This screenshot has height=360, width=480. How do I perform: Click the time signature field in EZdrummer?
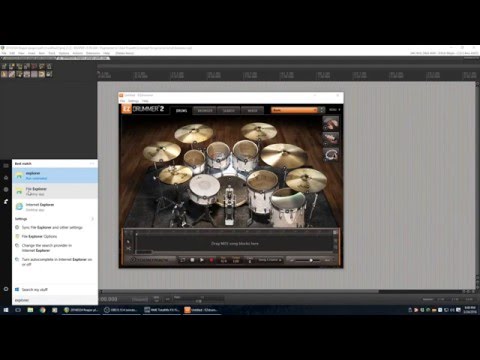224,260
